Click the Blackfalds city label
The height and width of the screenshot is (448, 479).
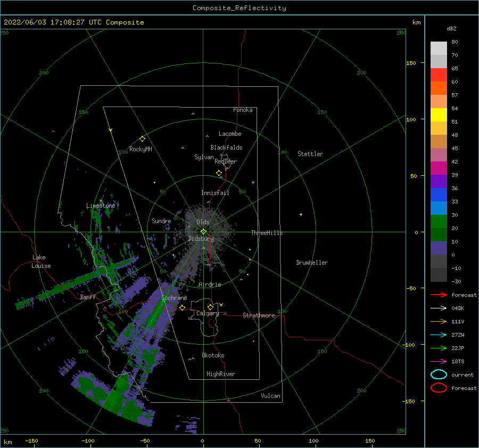click(226, 148)
